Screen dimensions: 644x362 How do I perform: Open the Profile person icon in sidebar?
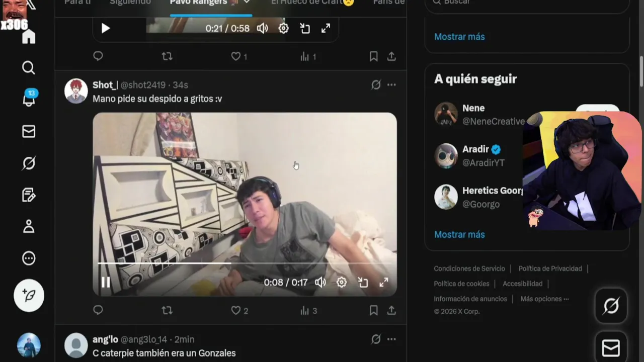pos(29,226)
